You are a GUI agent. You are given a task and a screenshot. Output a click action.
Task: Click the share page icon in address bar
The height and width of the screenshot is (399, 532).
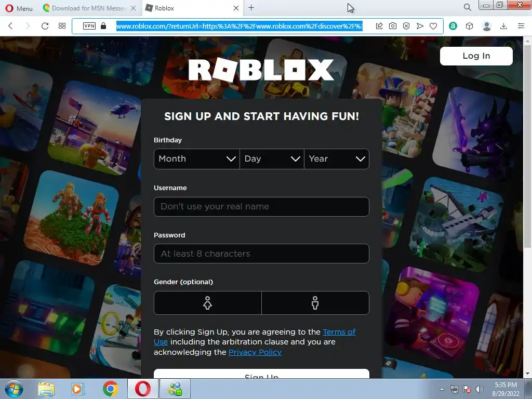[x=379, y=26]
